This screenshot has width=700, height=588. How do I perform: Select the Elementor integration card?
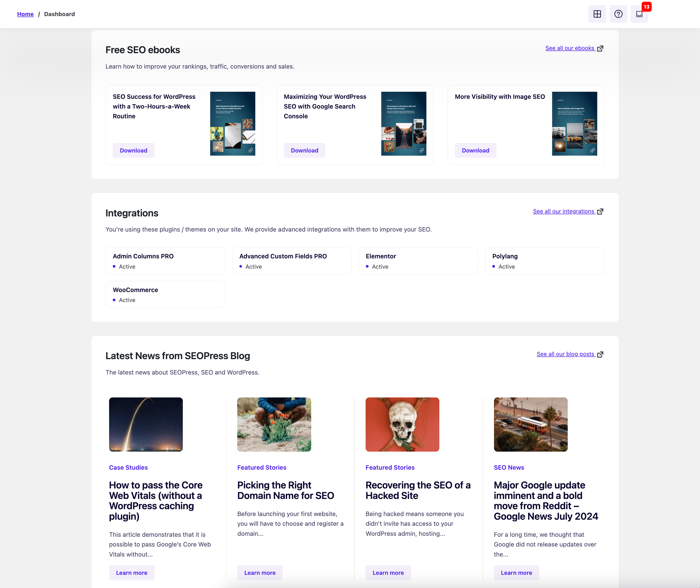(x=418, y=261)
